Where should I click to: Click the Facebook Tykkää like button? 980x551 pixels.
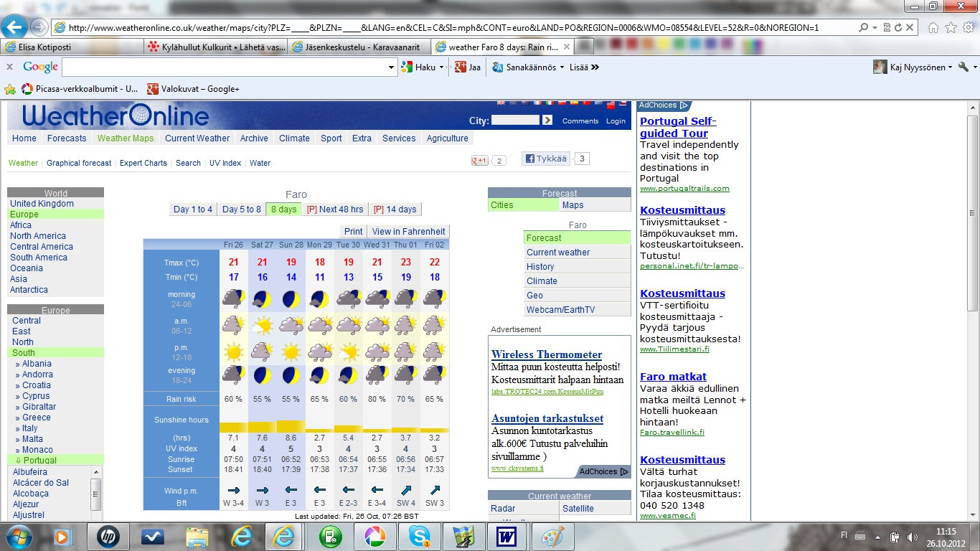[x=545, y=159]
